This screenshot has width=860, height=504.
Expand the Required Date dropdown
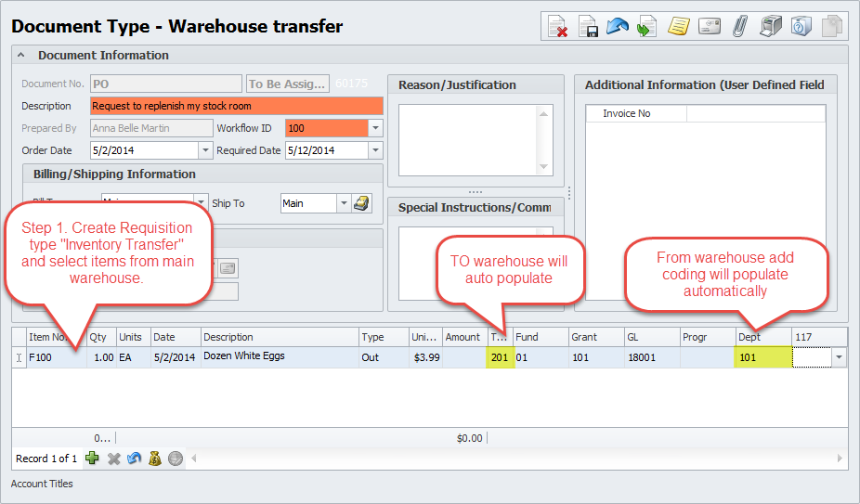pos(375,150)
